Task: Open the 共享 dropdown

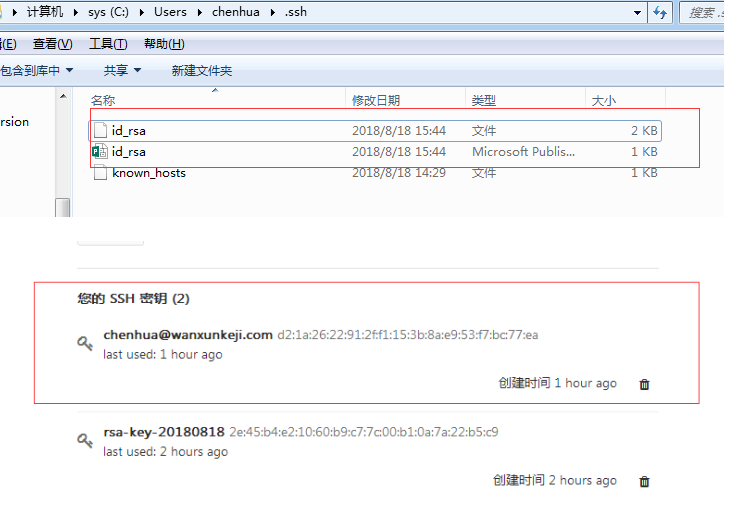Action: [x=122, y=71]
